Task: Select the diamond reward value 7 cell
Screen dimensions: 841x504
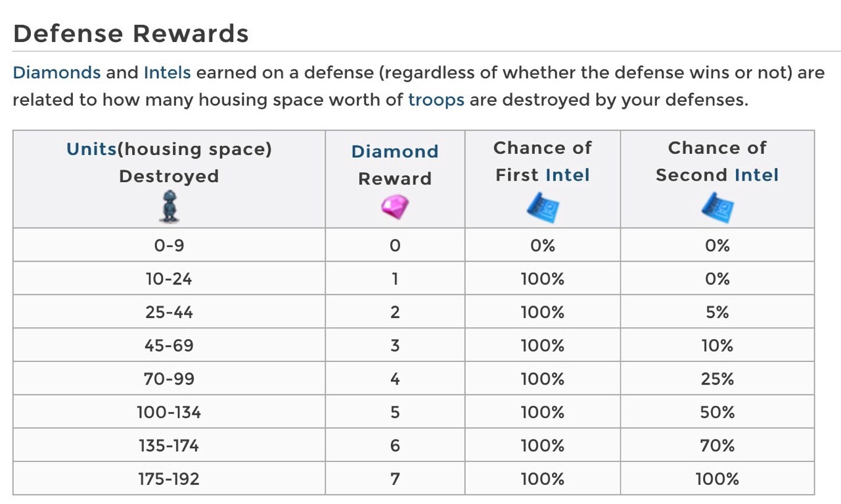Action: pyautogui.click(x=395, y=479)
